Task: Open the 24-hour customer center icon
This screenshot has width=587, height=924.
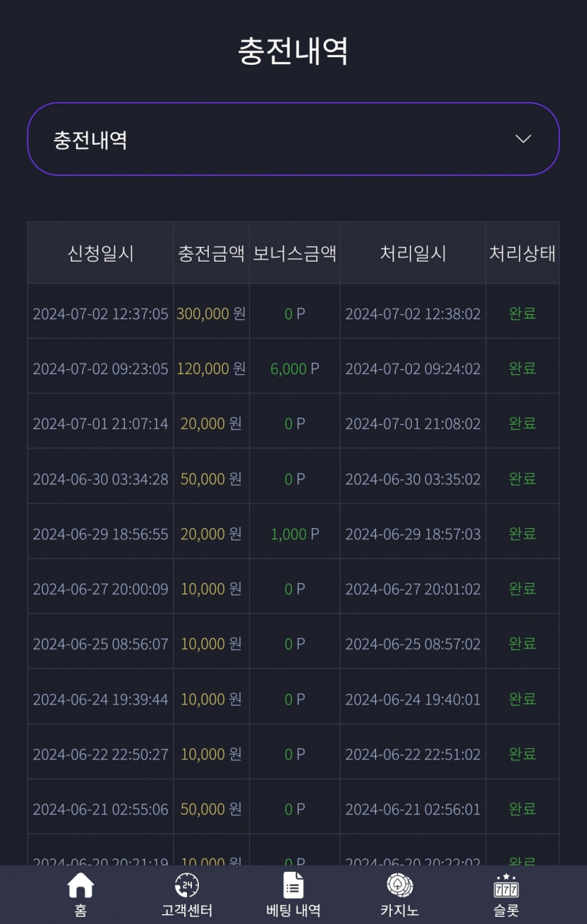Action: click(x=187, y=885)
